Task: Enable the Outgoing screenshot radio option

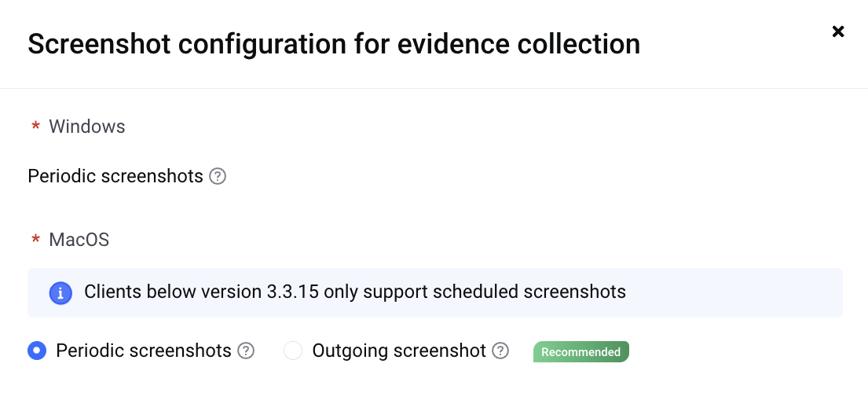Action: pyautogui.click(x=293, y=351)
